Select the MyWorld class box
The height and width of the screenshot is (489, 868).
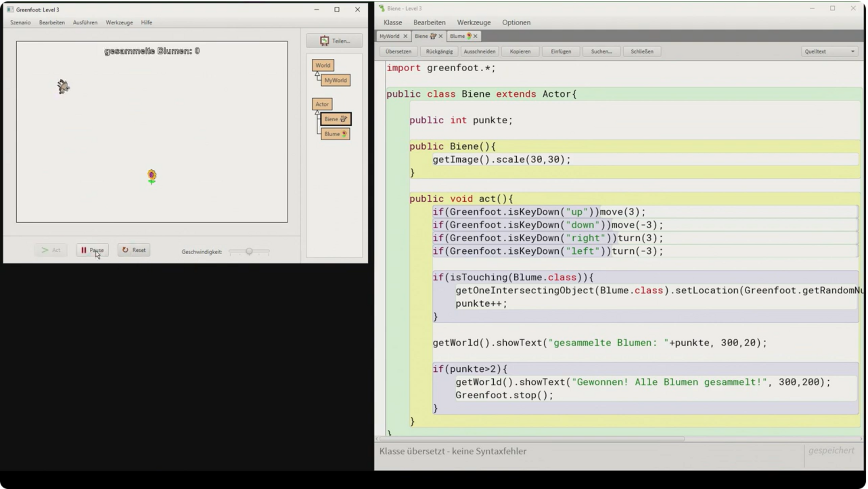coord(335,80)
